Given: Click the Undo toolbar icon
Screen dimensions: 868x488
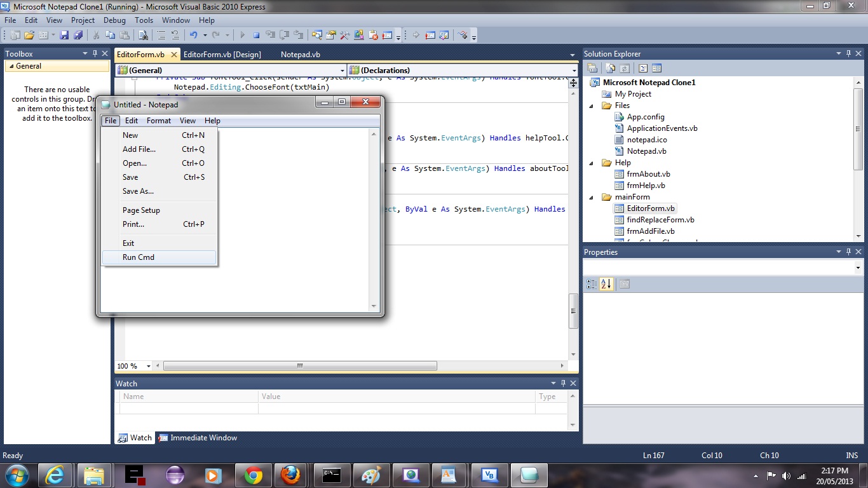Looking at the screenshot, I should click(193, 35).
